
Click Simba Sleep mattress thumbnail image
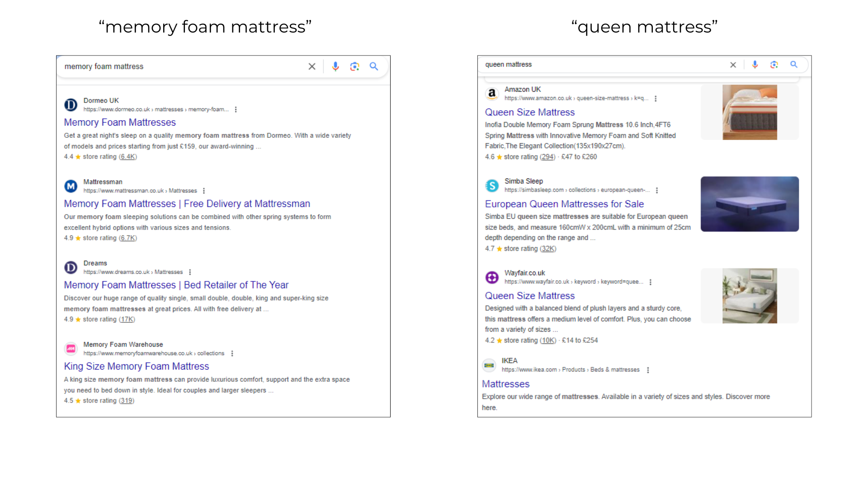tap(750, 204)
